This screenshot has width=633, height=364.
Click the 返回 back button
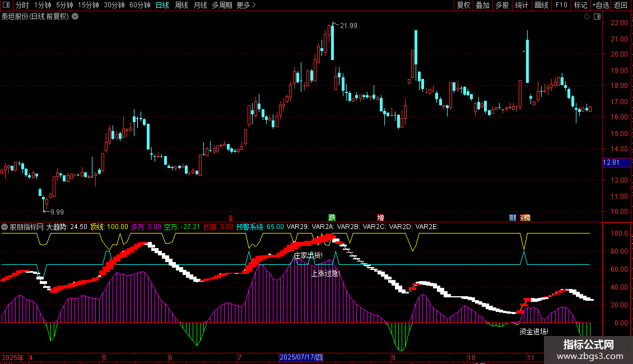point(621,5)
